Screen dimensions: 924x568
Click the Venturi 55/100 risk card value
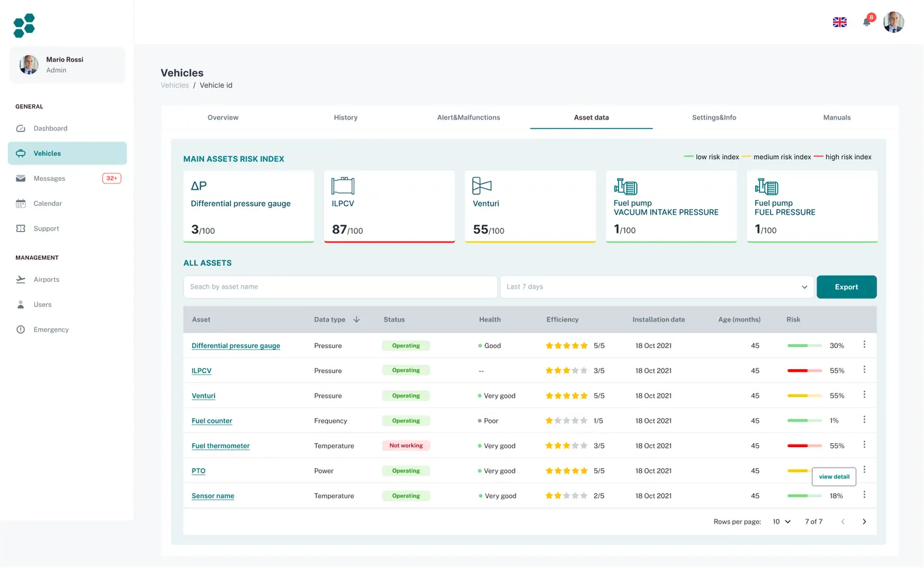(488, 230)
